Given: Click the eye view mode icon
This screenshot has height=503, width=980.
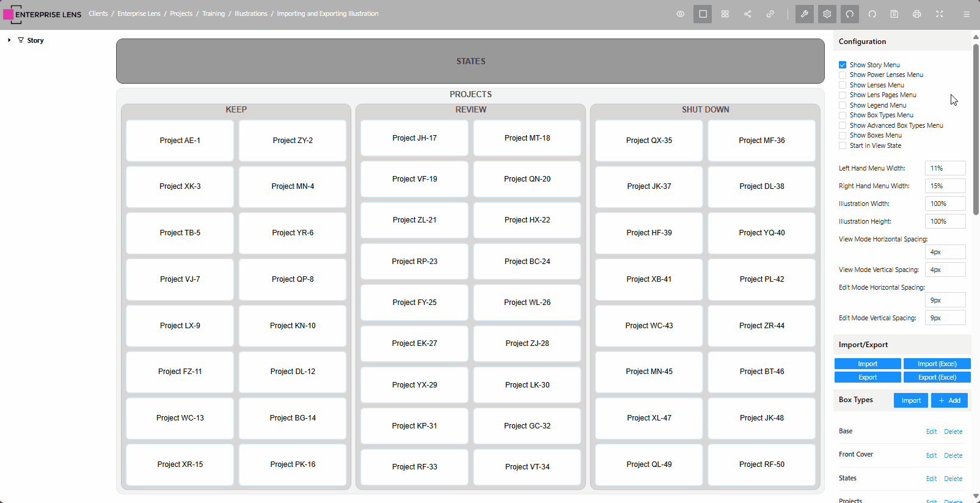Looking at the screenshot, I should coord(680,14).
